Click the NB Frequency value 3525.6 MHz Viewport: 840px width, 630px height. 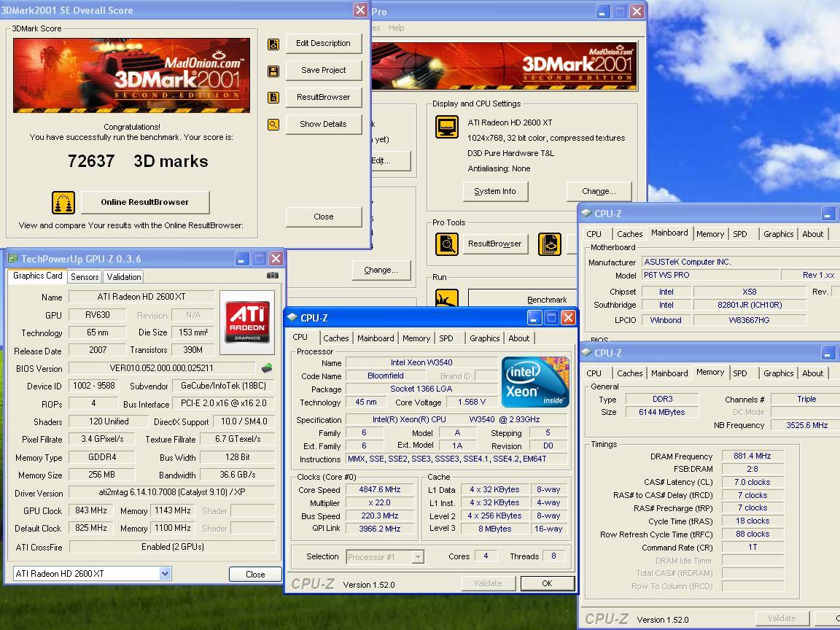tap(806, 425)
